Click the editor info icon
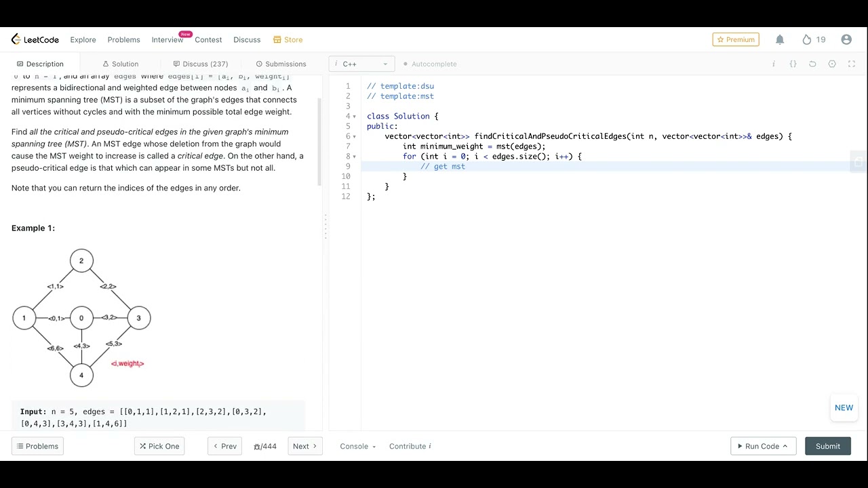This screenshot has height=488, width=868. point(774,64)
